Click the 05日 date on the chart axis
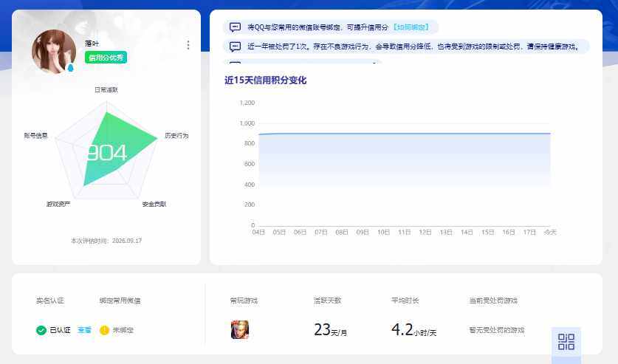Image resolution: width=618 pixels, height=364 pixels. point(279,233)
